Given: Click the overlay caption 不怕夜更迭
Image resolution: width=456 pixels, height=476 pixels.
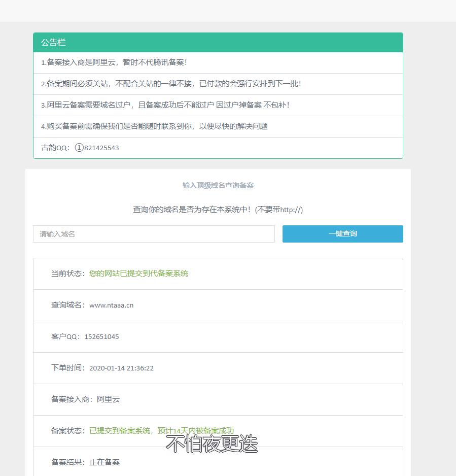Looking at the screenshot, I should pyautogui.click(x=212, y=444).
